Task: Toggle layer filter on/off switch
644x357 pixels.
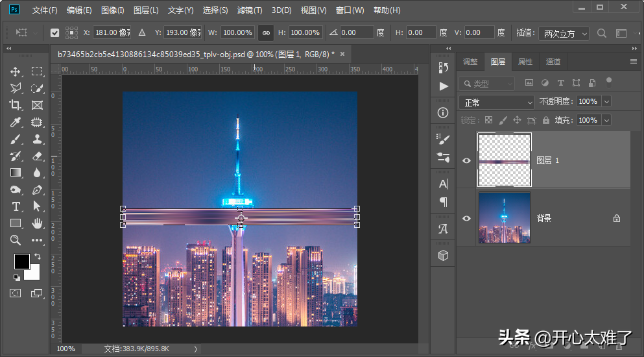Action: (x=609, y=82)
